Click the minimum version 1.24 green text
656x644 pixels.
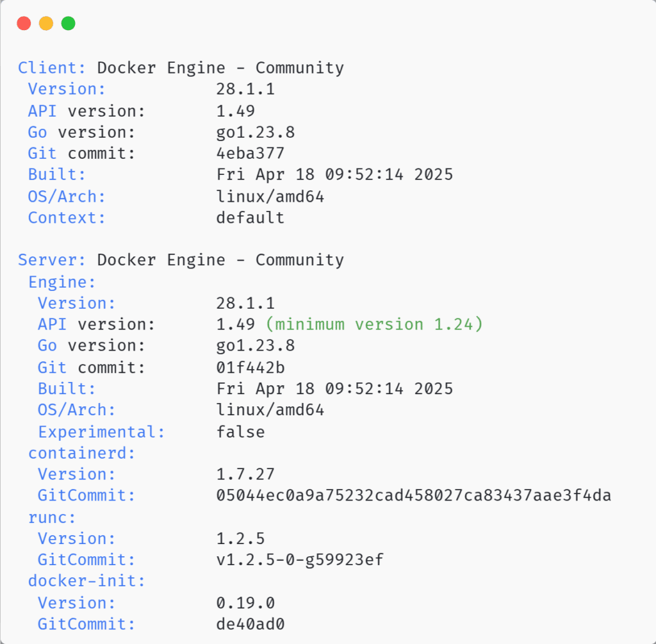(374, 324)
